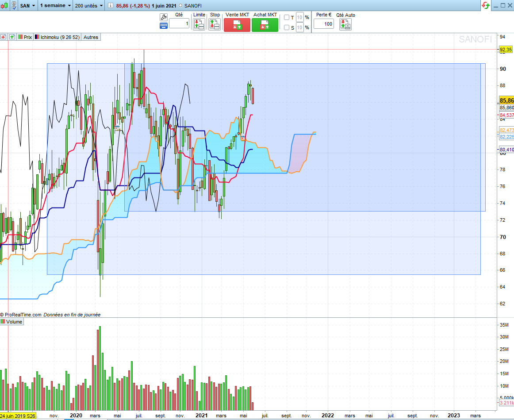Click the red 84,537 Tenkan value label
The height and width of the screenshot is (420, 514).
tap(506, 115)
